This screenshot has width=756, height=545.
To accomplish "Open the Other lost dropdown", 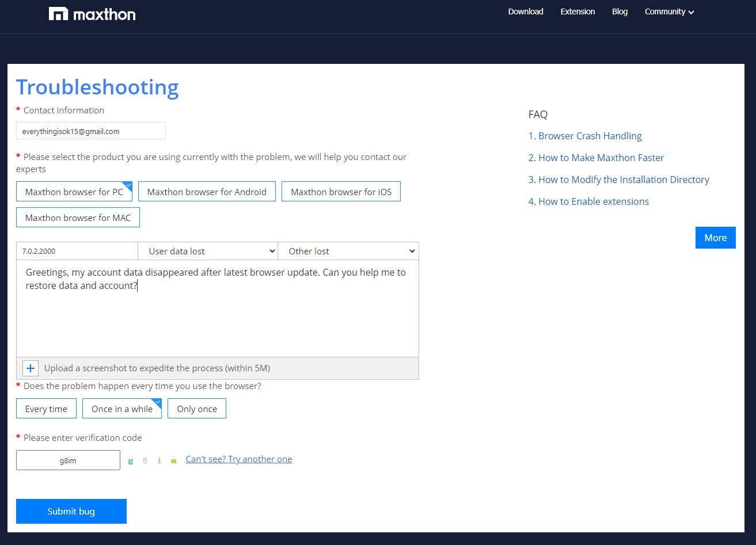I will click(x=348, y=251).
